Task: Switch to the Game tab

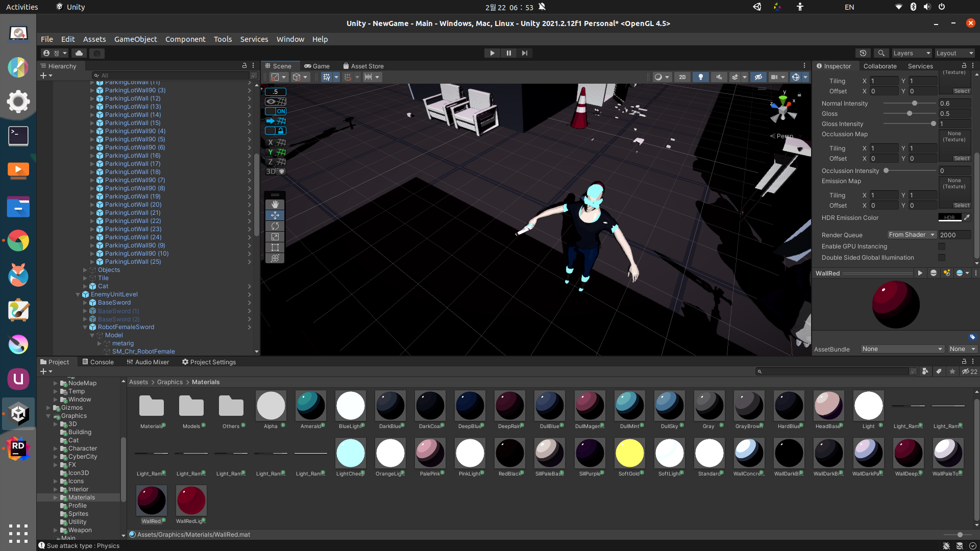Action: [x=317, y=66]
